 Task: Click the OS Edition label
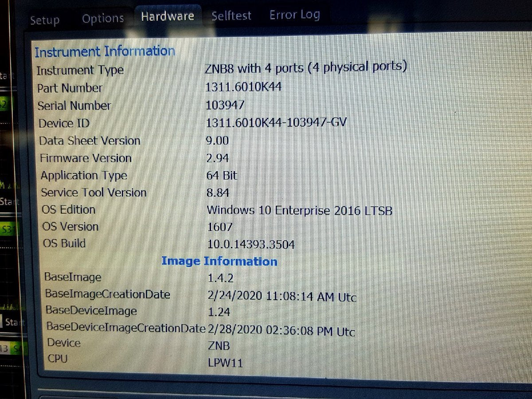(x=69, y=209)
